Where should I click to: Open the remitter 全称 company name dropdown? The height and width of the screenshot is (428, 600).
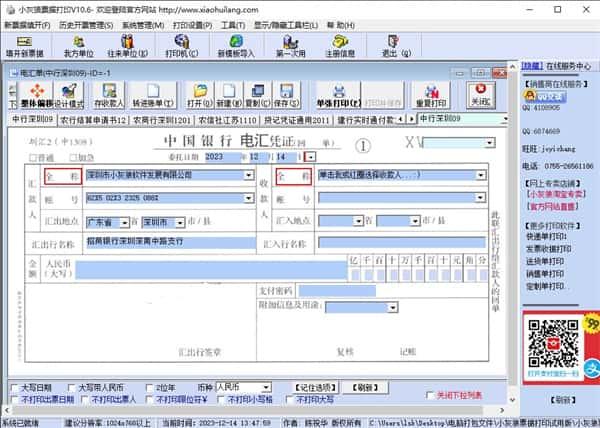point(248,175)
